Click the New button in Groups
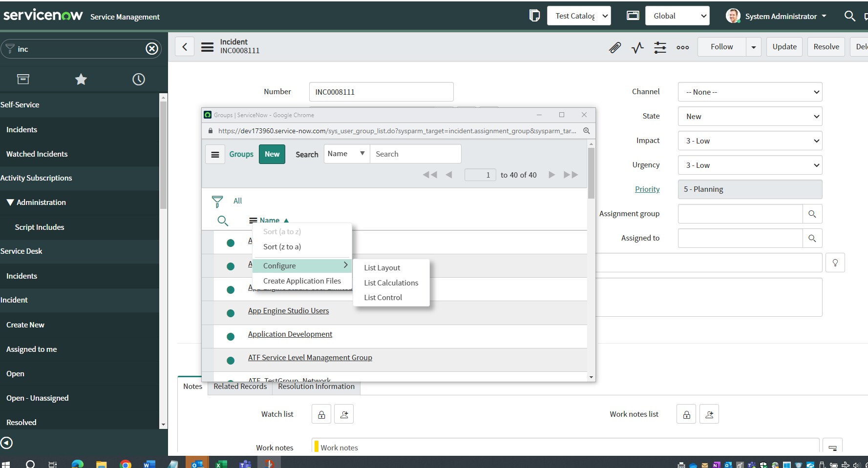This screenshot has width=868, height=468. [x=272, y=154]
